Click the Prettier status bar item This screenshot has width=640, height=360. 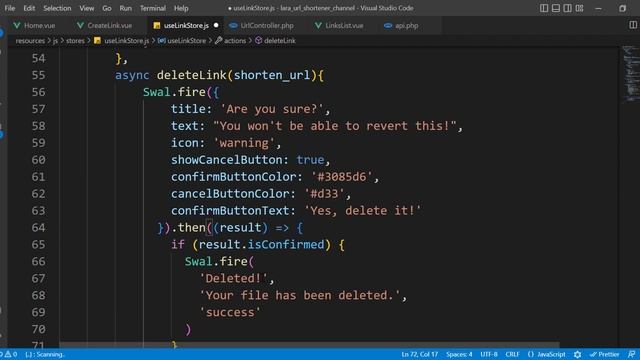click(x=604, y=354)
